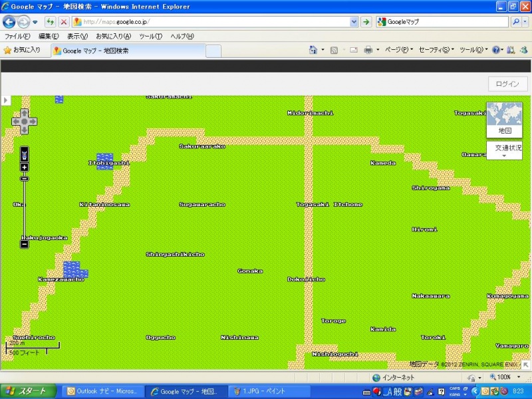Switch to 1.JPG - ペイント taskbar window
Screen dimensions: 532x399
[x=269, y=391]
